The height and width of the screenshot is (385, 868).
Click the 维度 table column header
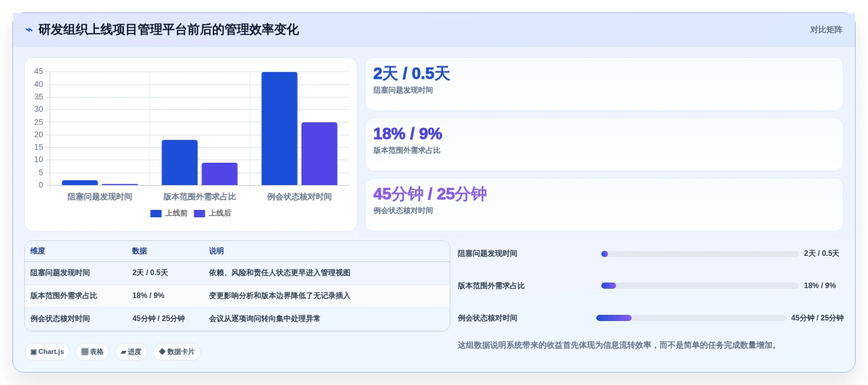(x=38, y=251)
